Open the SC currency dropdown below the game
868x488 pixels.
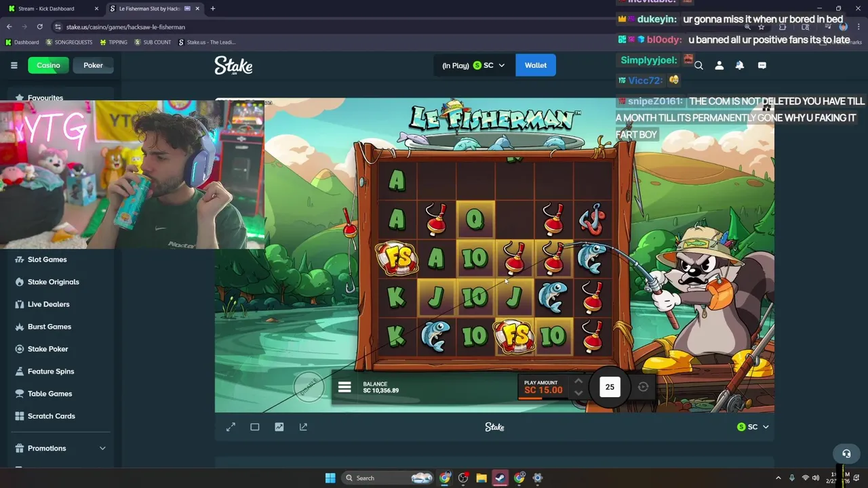coord(753,427)
